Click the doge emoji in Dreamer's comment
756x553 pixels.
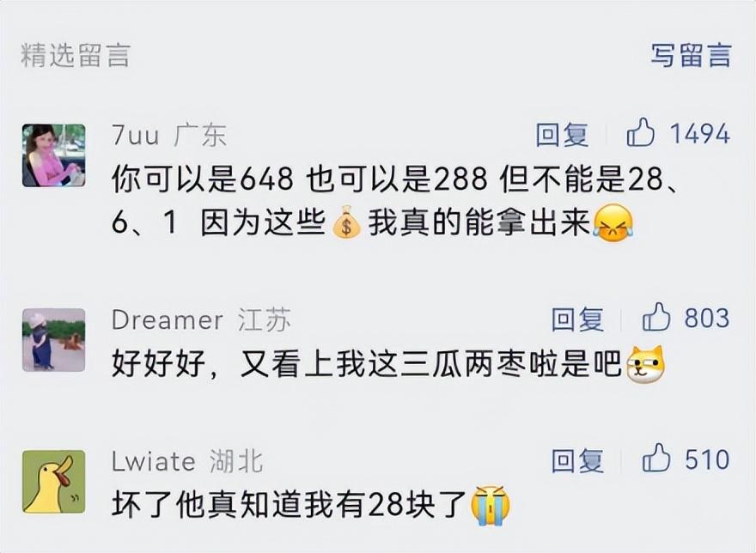644,364
